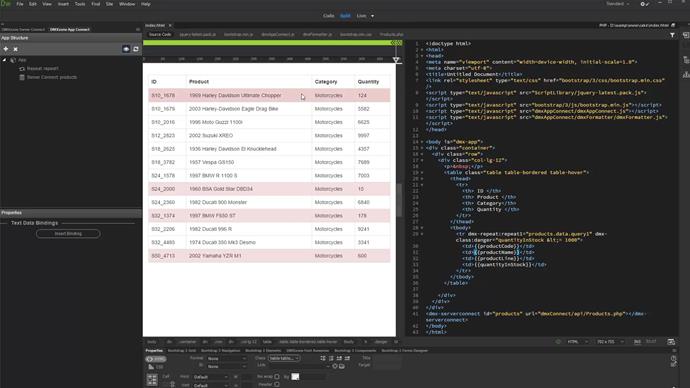Open the Class dropdown showing table table
This screenshot has height=388, width=690.
coord(284,358)
